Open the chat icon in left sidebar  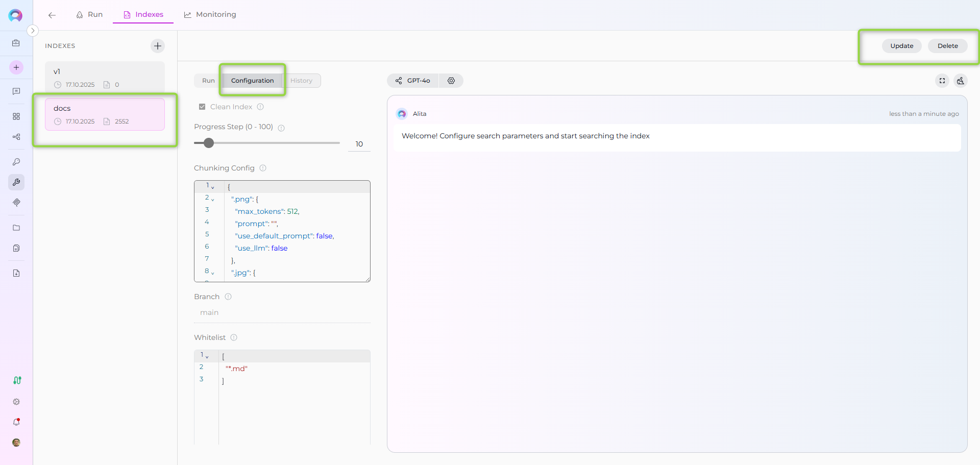click(x=16, y=91)
